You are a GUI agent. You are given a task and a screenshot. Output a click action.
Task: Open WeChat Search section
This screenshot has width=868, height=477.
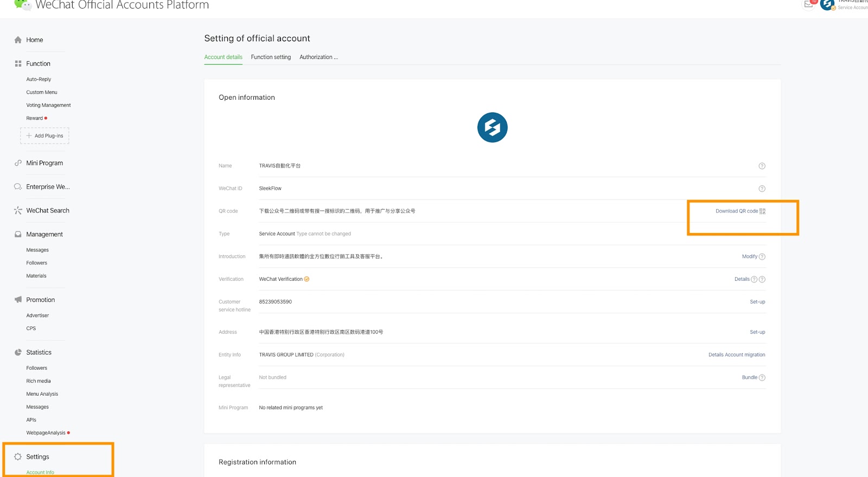[x=48, y=210]
